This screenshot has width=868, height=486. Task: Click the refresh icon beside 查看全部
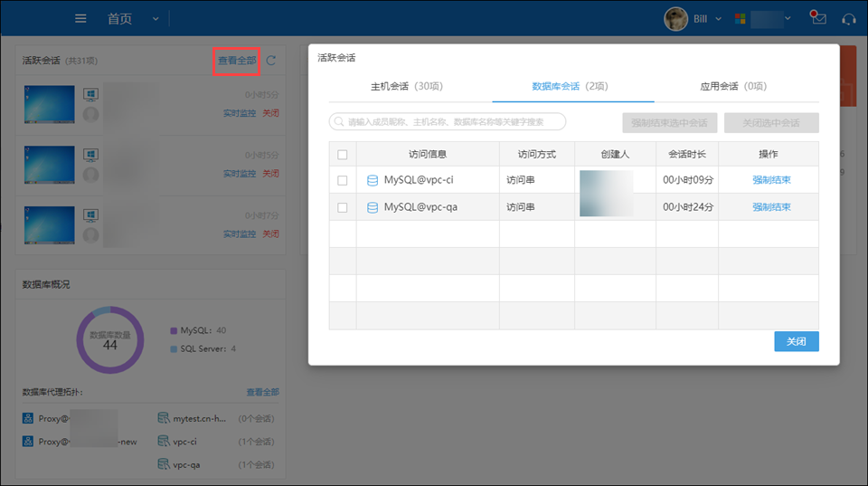(271, 61)
